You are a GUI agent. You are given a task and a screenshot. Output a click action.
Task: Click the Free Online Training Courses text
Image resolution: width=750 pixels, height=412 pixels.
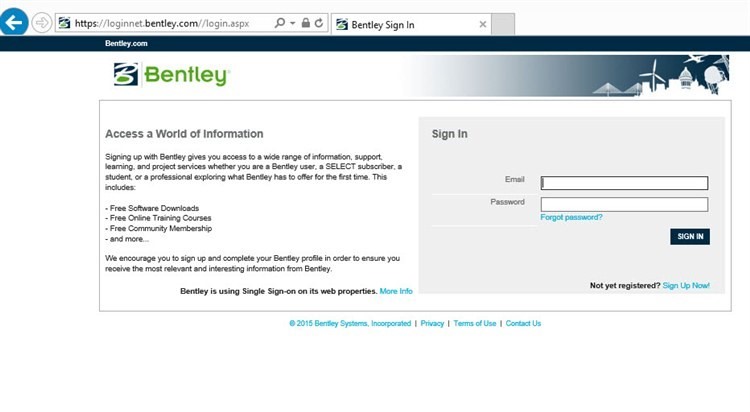click(x=158, y=218)
